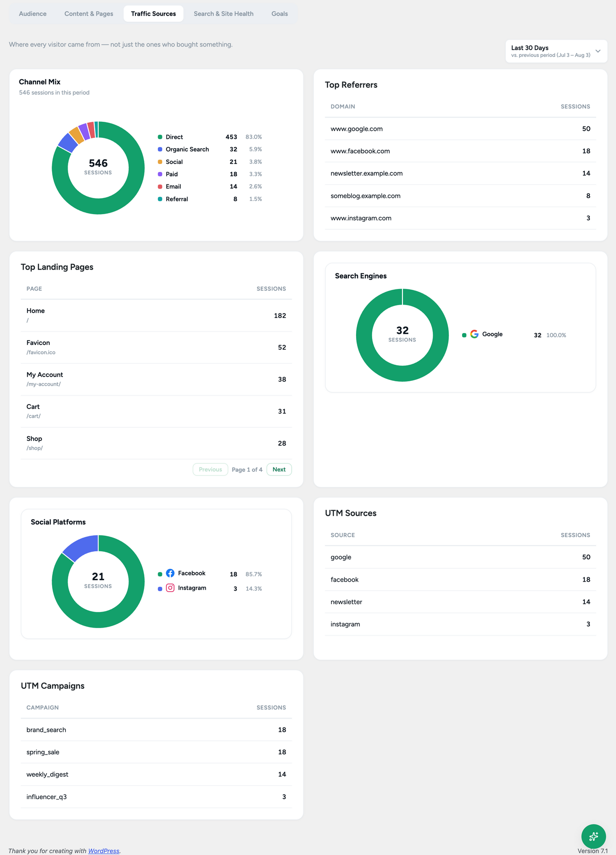
Task: Click the Home landing page row
Action: [x=156, y=315]
